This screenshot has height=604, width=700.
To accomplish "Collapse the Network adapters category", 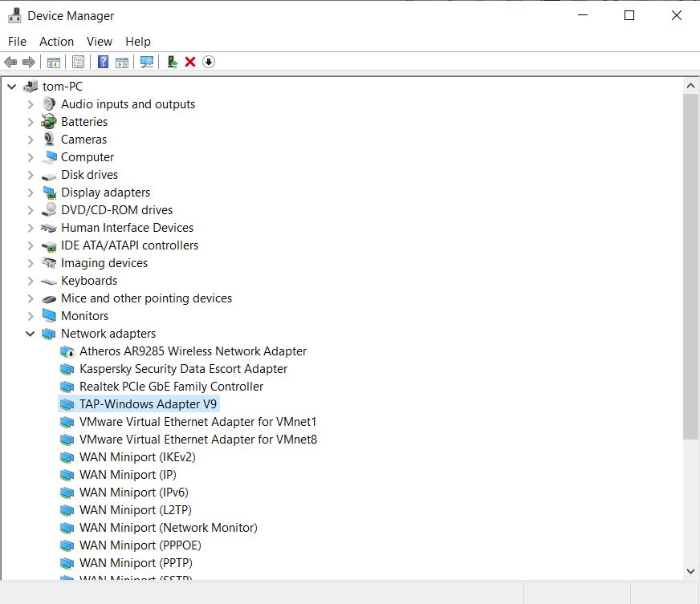I will (x=30, y=334).
